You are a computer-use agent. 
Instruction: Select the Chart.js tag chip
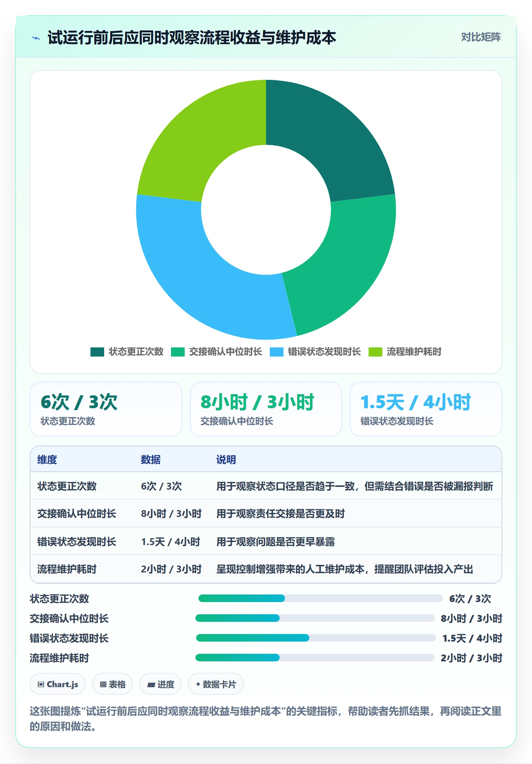tap(58, 684)
